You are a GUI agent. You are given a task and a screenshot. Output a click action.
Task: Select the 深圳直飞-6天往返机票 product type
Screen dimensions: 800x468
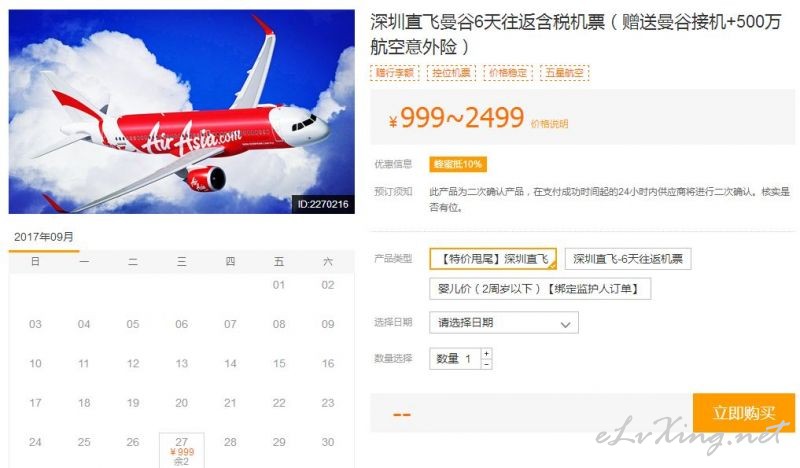pyautogui.click(x=628, y=259)
